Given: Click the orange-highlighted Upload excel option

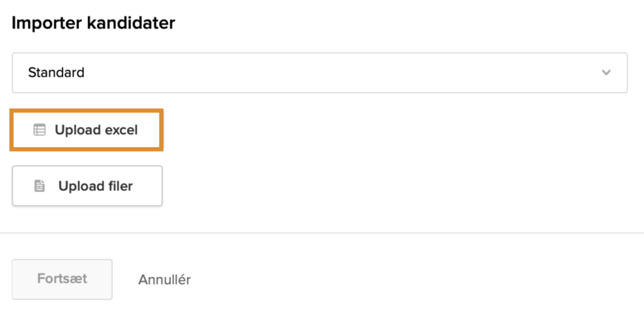Looking at the screenshot, I should [86, 130].
